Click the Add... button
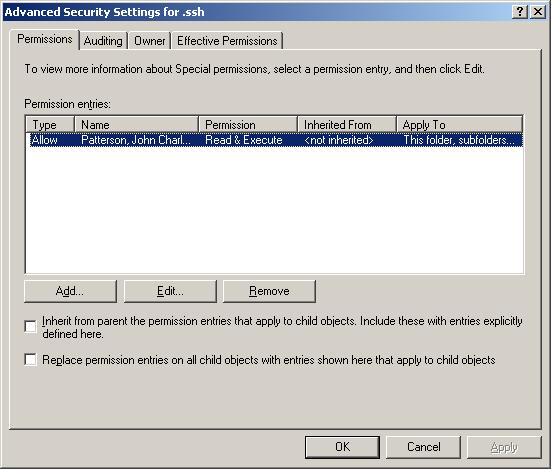Image resolution: width=551 pixels, height=469 pixels. click(x=70, y=291)
